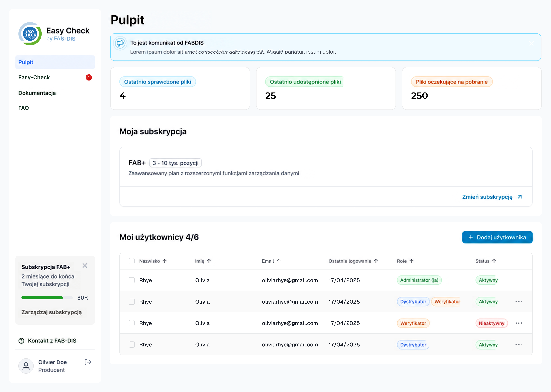Click the logout icon next to Olivier Doe
551x392 pixels.
[x=88, y=362]
